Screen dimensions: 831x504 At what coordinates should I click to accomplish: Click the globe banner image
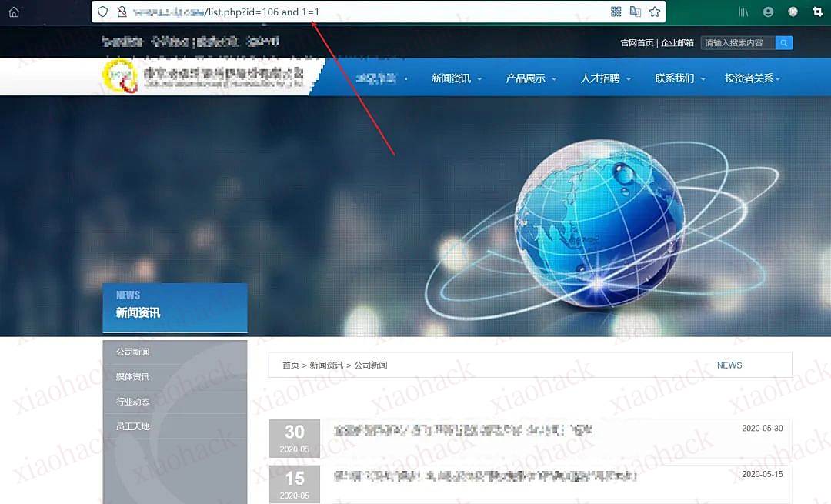415,215
